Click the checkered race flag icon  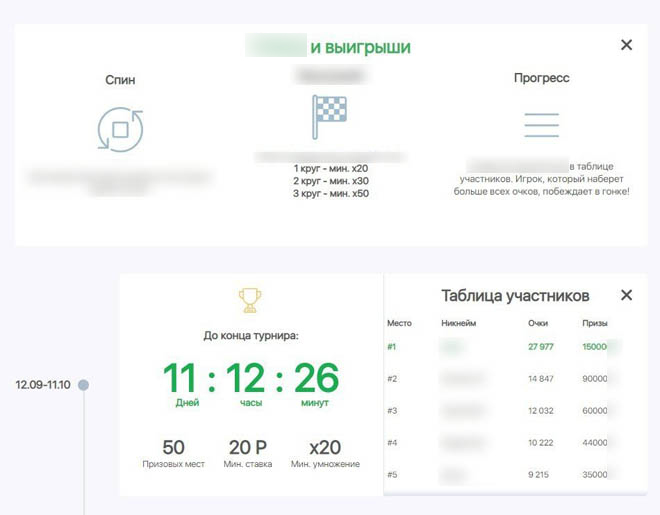point(329,117)
